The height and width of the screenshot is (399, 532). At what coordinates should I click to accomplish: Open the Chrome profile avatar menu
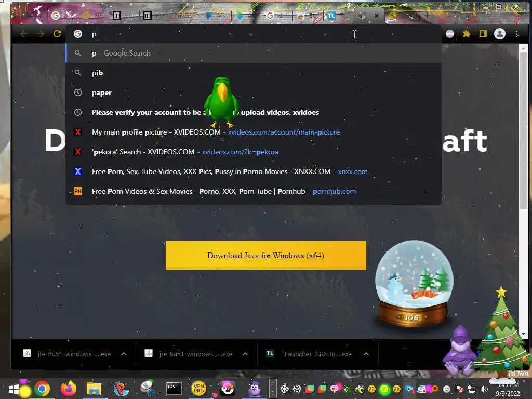click(500, 34)
